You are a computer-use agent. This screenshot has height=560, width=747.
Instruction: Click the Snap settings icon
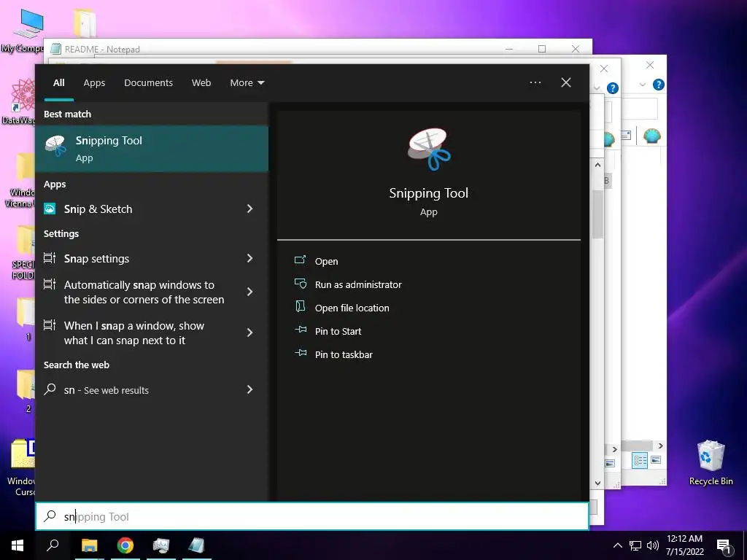[50, 258]
